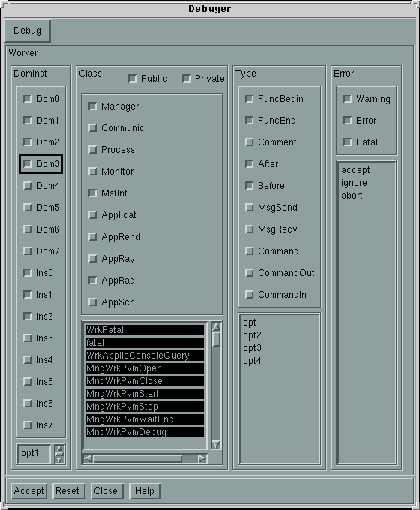Click the opt1 spinner text field
Viewport: 420px width, 510px height.
tap(34, 454)
